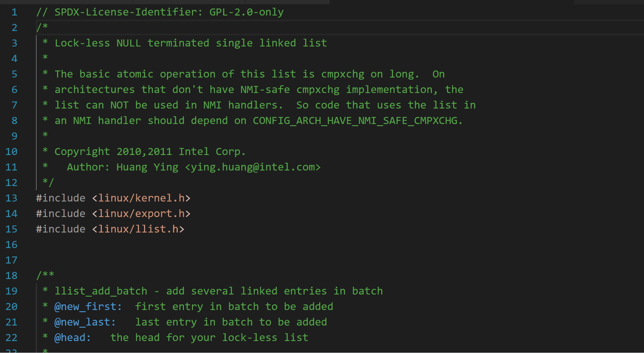Click the #include keyword on line 15
Screen dimensions: 644x353
61,229
